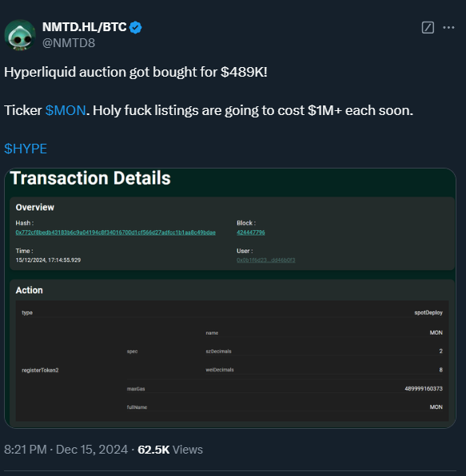Open the three-dot more options menu
This screenshot has width=466, height=476.
click(448, 28)
